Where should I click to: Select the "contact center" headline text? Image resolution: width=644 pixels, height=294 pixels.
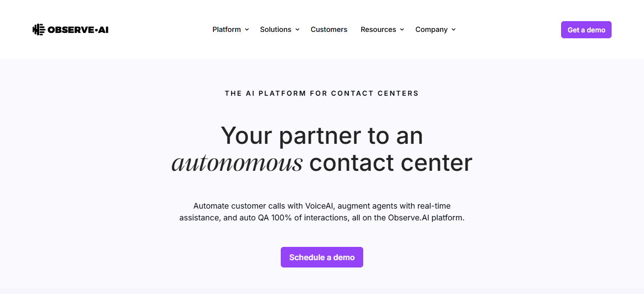pos(391,163)
